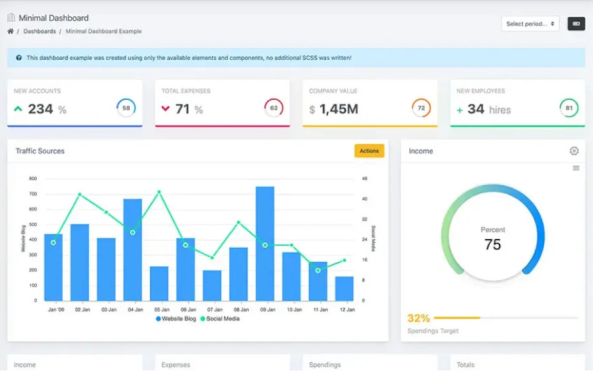Open the Income chart hamburger menu
The height and width of the screenshot is (371, 593).
pyautogui.click(x=576, y=168)
